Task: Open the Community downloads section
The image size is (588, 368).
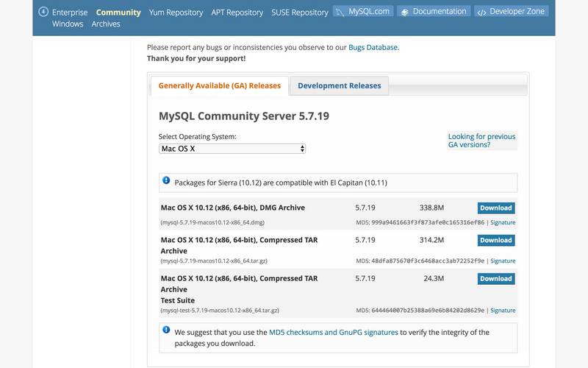Action: tap(118, 13)
